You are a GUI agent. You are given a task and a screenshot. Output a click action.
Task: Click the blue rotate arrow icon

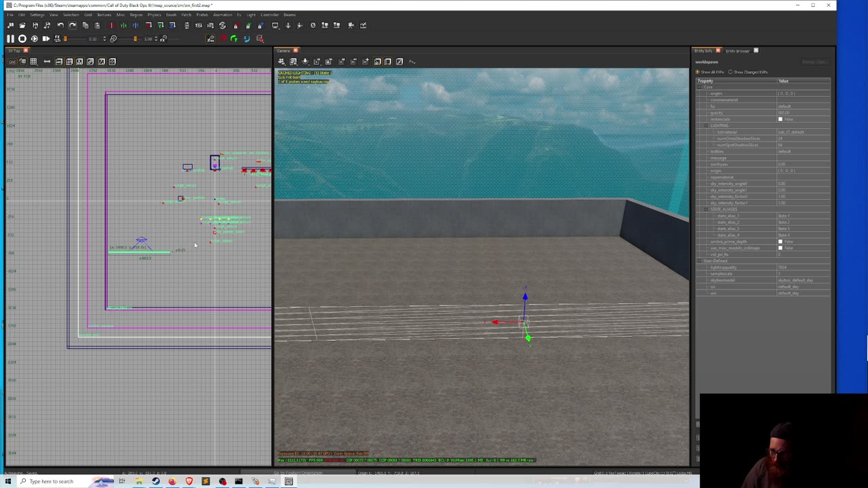(247, 39)
